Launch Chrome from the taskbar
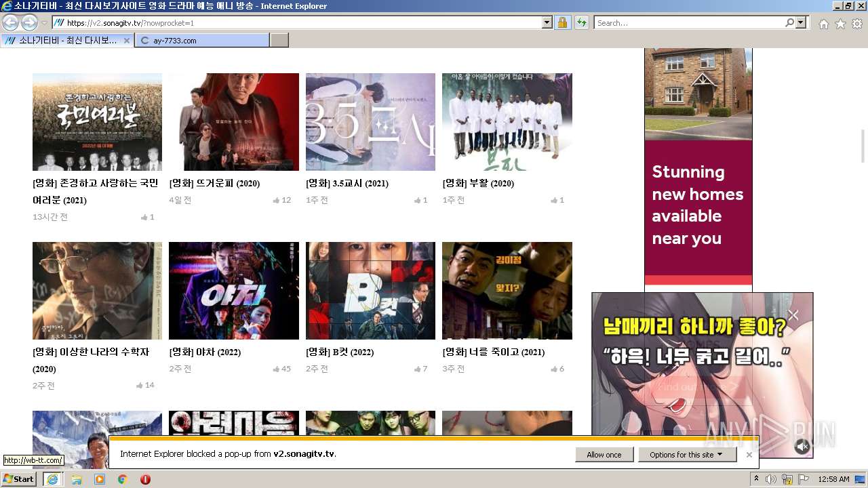The width and height of the screenshot is (868, 488). pos(123,479)
